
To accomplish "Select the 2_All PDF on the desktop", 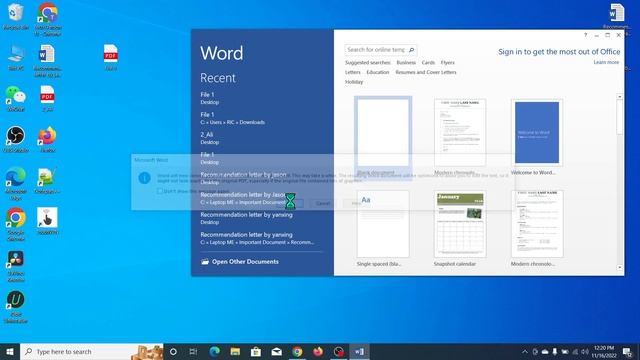I will click(47, 98).
